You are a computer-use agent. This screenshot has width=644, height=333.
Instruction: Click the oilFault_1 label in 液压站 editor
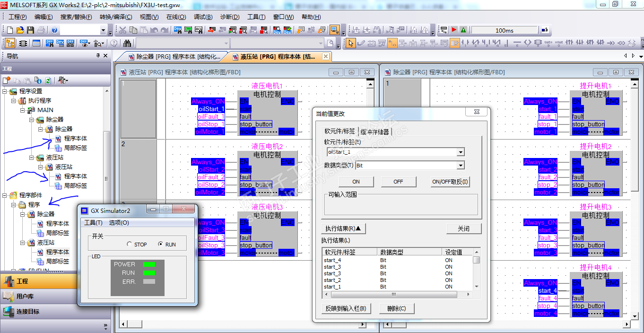pos(211,117)
